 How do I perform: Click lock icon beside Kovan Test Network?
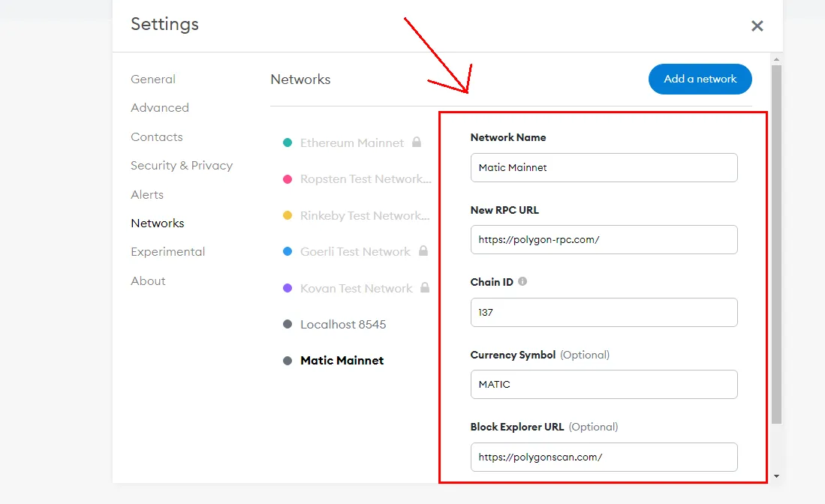pyautogui.click(x=425, y=287)
